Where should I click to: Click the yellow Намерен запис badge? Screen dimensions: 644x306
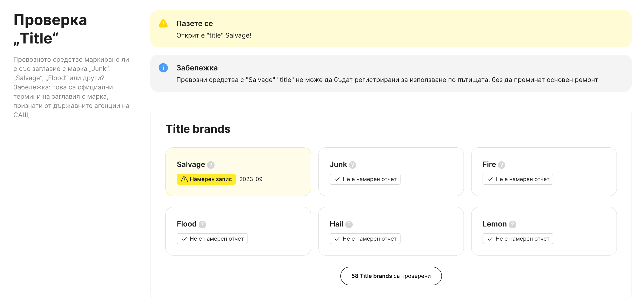point(206,179)
